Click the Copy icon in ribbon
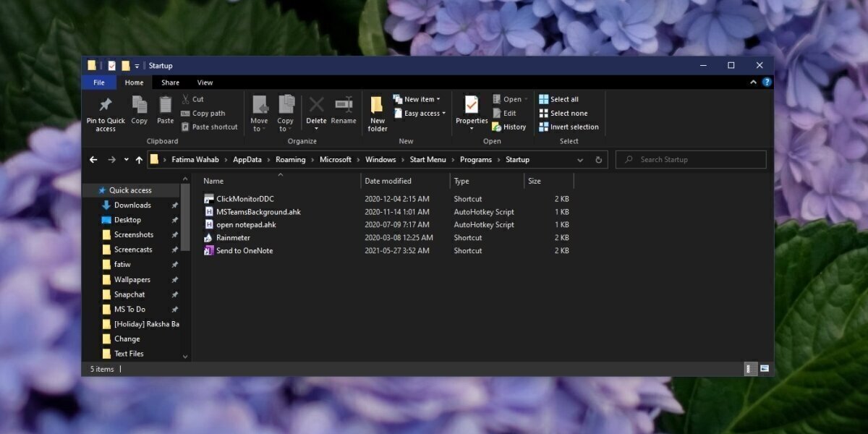The height and width of the screenshot is (434, 868). [x=140, y=106]
